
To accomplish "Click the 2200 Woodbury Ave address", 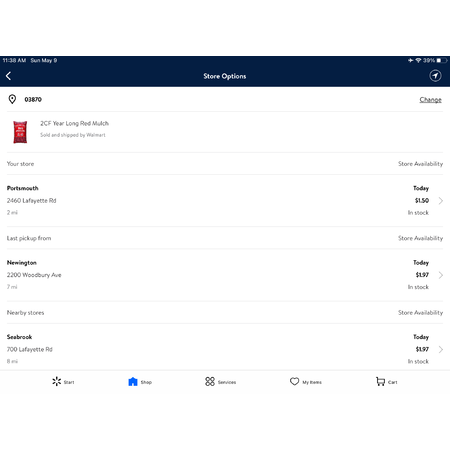I will pos(34,275).
